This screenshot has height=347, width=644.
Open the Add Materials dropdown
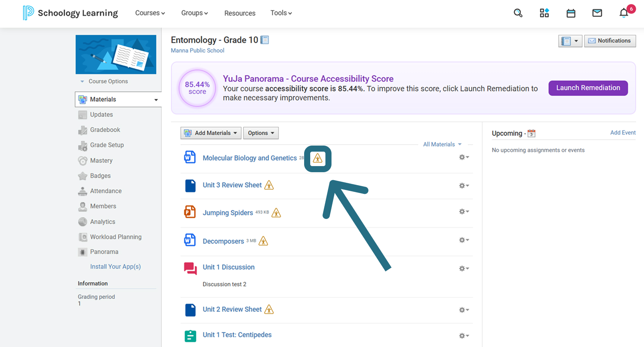(x=211, y=133)
